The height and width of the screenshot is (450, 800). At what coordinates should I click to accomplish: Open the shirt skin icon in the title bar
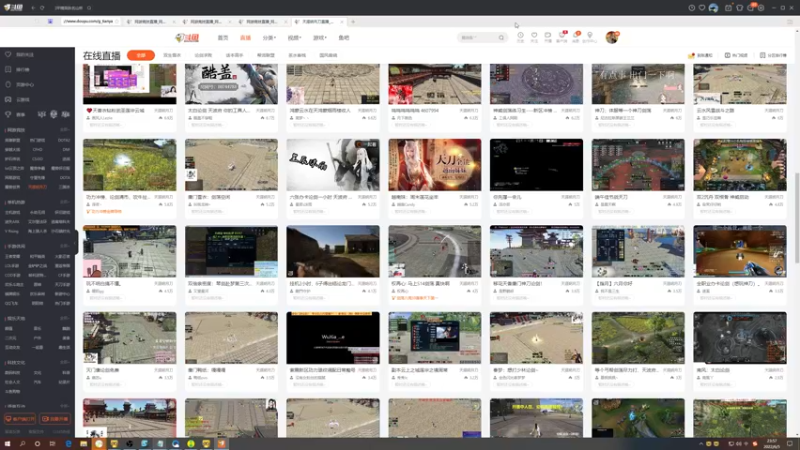click(x=739, y=8)
